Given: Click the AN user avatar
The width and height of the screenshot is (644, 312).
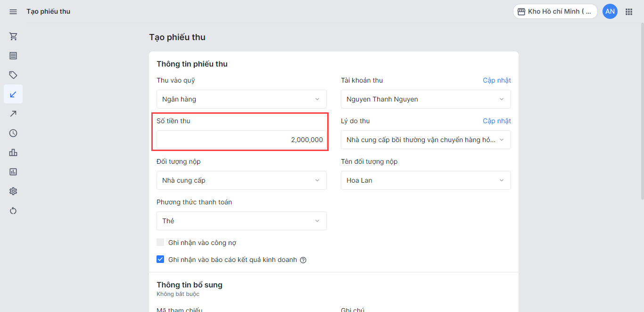Looking at the screenshot, I should point(610,11).
